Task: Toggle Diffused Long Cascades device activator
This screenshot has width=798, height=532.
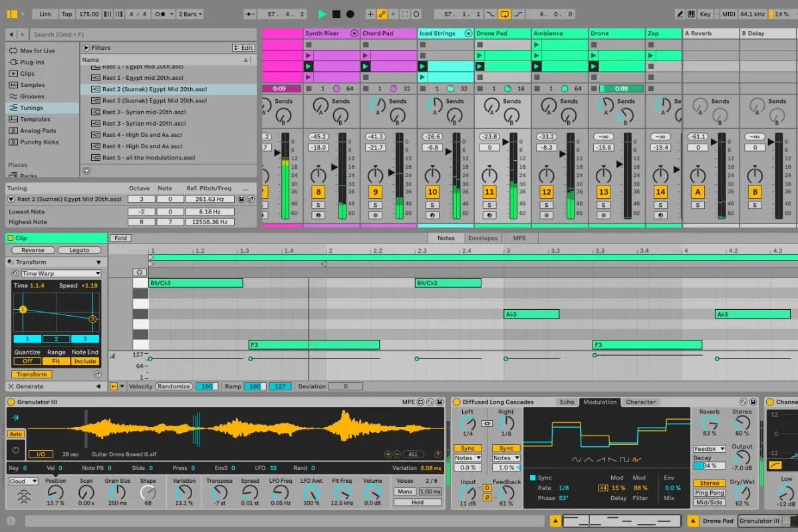Action: [457, 402]
